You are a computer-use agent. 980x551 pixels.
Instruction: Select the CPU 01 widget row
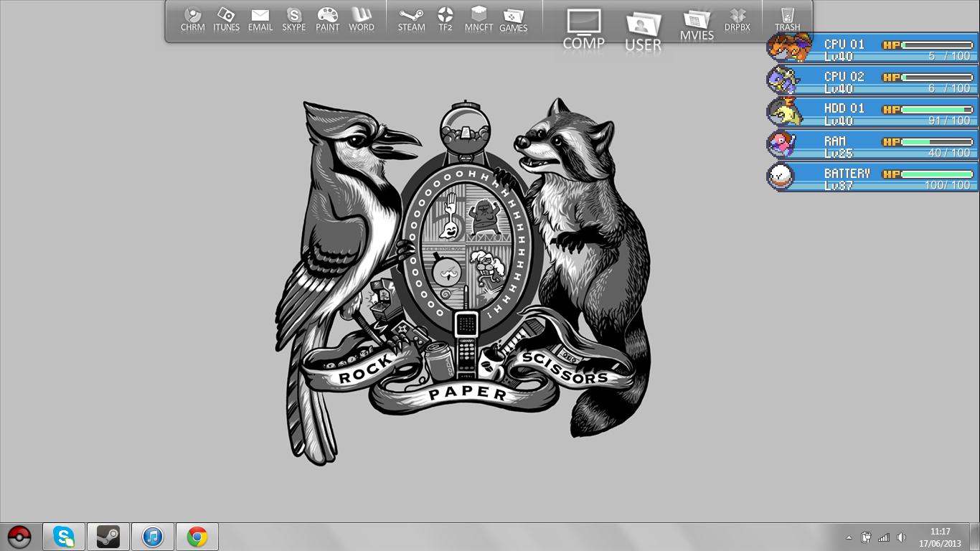872,47
